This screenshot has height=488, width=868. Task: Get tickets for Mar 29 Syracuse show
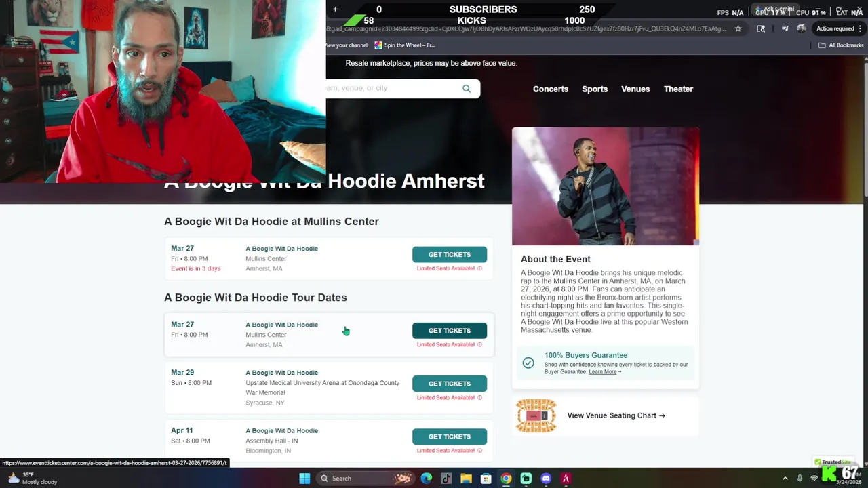pyautogui.click(x=450, y=384)
